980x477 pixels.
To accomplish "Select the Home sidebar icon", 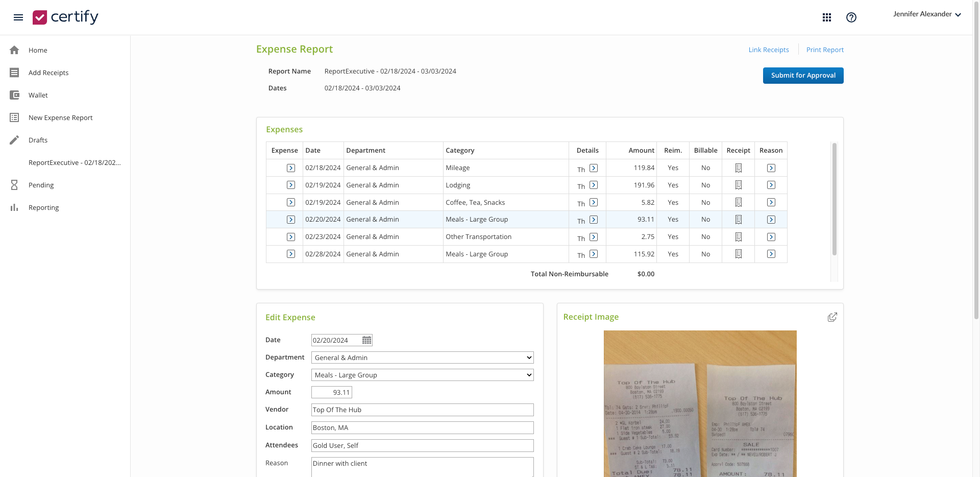I will pos(15,50).
